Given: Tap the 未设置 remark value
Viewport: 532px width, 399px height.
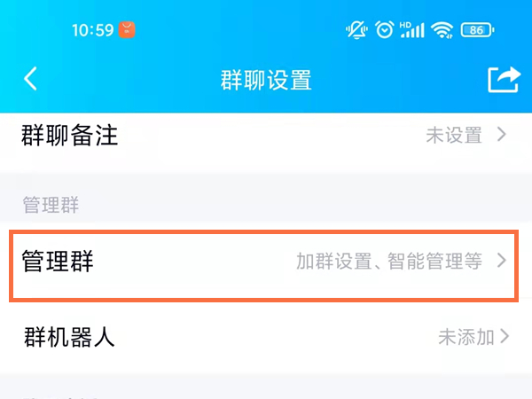Looking at the screenshot, I should (454, 136).
